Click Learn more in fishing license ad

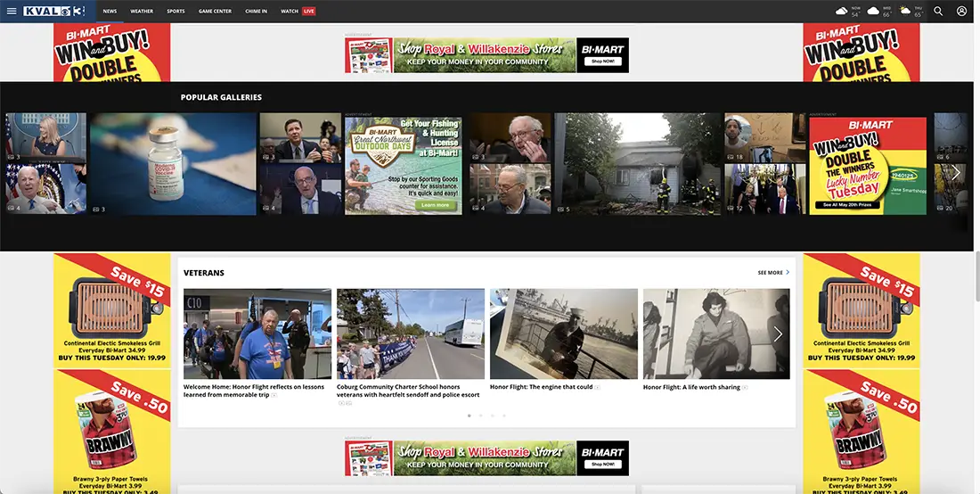[x=435, y=205]
